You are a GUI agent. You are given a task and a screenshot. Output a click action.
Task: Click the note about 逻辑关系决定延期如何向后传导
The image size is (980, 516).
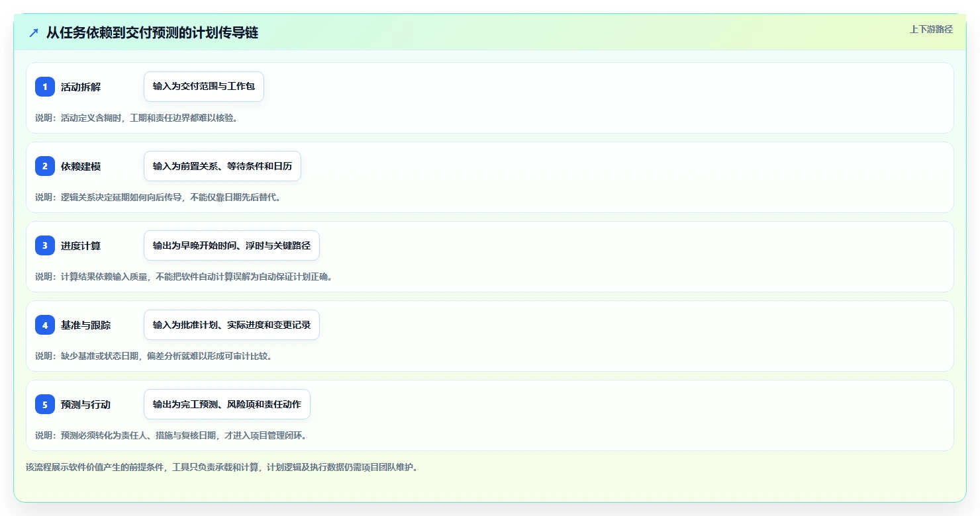(158, 197)
